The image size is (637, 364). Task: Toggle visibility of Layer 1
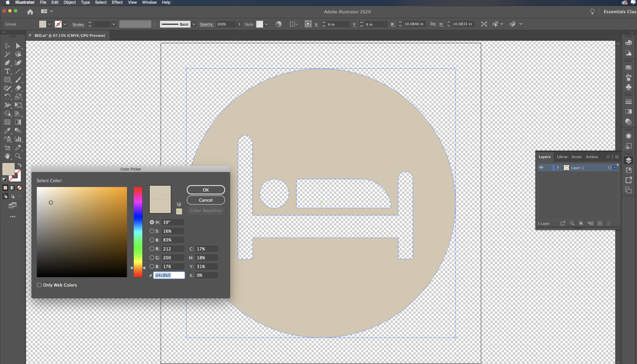[542, 168]
